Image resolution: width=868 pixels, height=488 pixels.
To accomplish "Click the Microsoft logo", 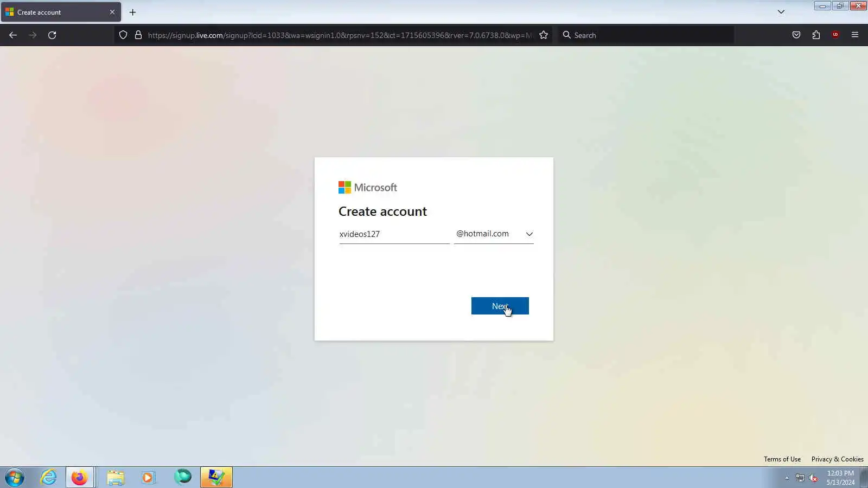I will pyautogui.click(x=368, y=188).
